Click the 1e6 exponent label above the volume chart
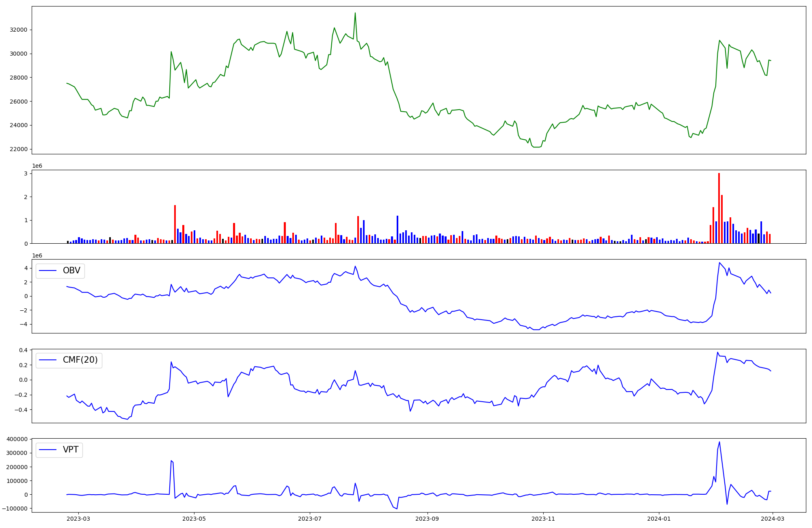This screenshot has width=812, height=528. click(x=37, y=166)
